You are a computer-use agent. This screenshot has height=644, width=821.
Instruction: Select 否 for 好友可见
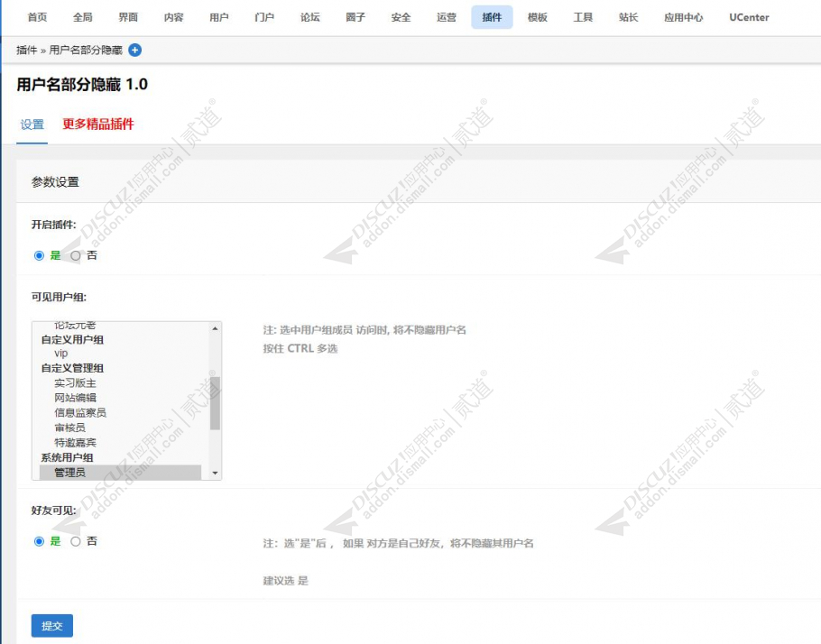tap(76, 541)
